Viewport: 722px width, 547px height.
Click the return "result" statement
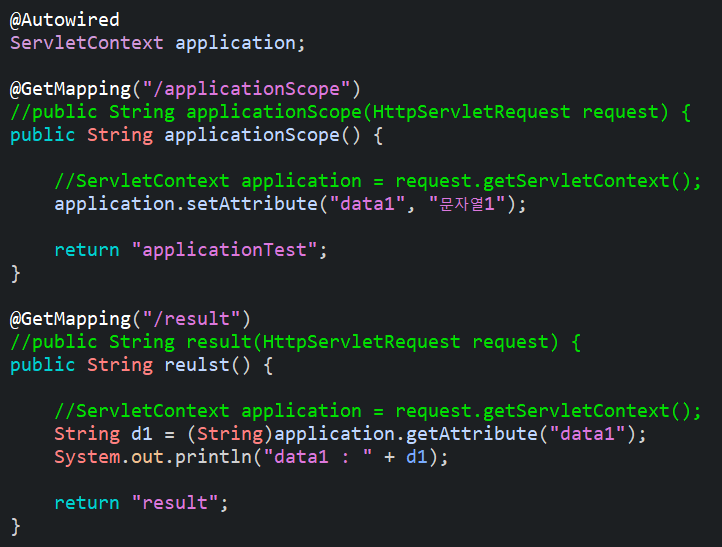tap(141, 503)
